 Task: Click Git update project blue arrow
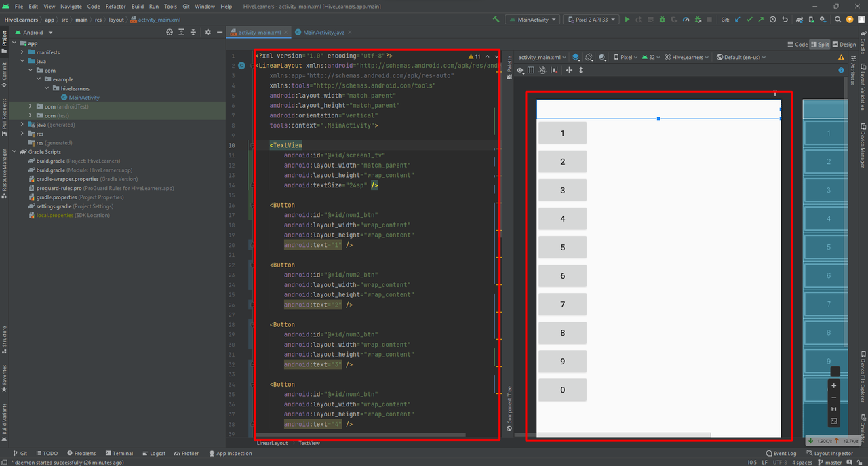pos(737,20)
